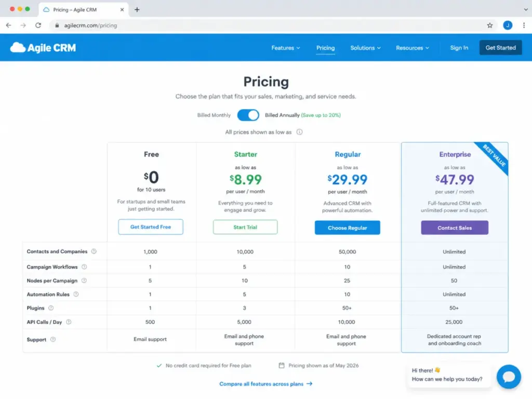Click the $29.99 Regular price
Viewport: 532px width, 399px height.
coord(348,179)
